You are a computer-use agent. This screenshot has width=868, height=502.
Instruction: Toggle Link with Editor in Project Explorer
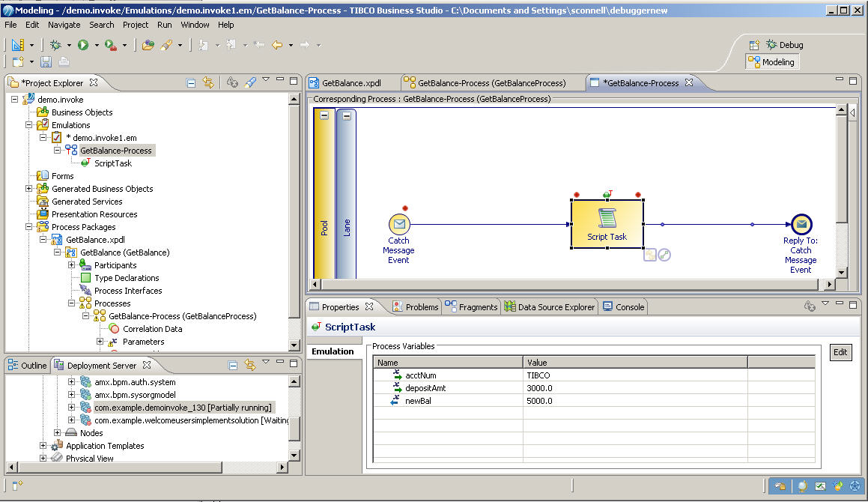[x=208, y=83]
